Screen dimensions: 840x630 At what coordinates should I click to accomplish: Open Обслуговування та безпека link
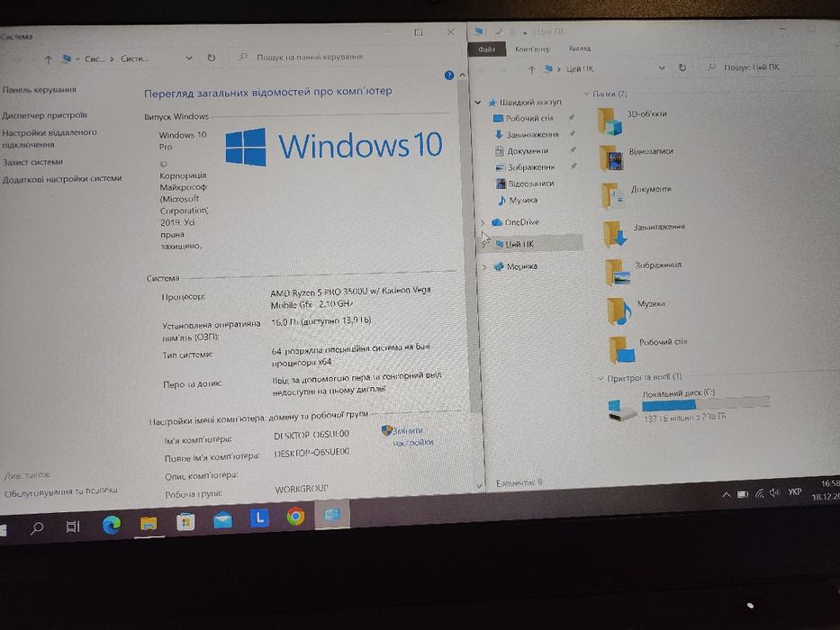(x=61, y=491)
